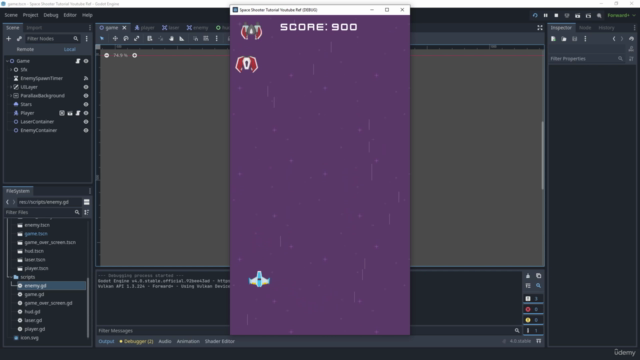This screenshot has height=360, width=640.
Task: Run the current scene clapper icon
Action: tap(578, 16)
